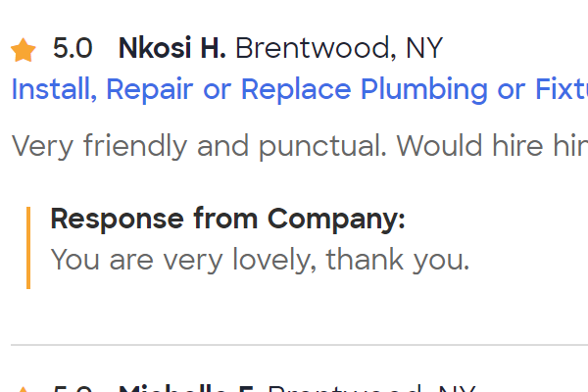The image size is (588, 392).
Task: Click the 5.0 rating score for Nkosi H.
Action: pos(73,48)
